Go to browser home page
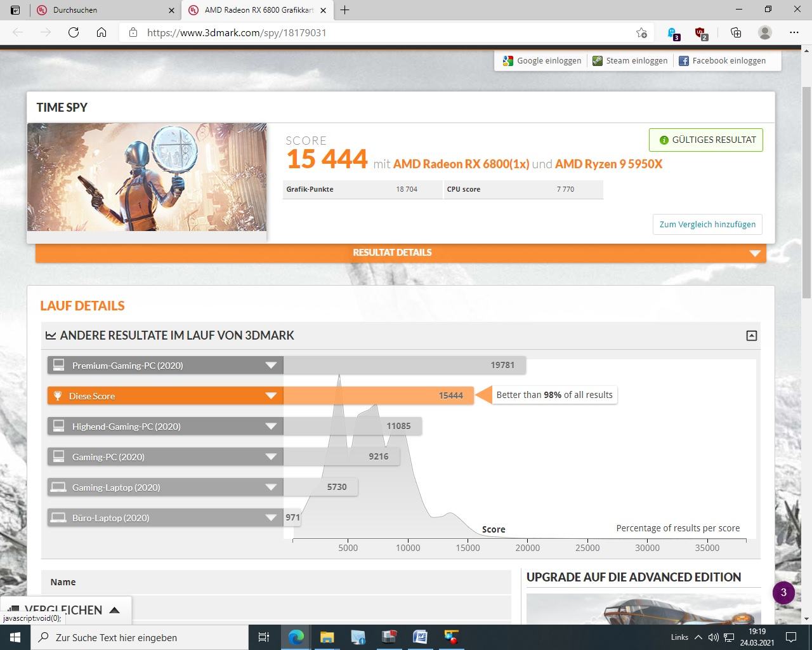The width and height of the screenshot is (812, 650). [x=101, y=32]
